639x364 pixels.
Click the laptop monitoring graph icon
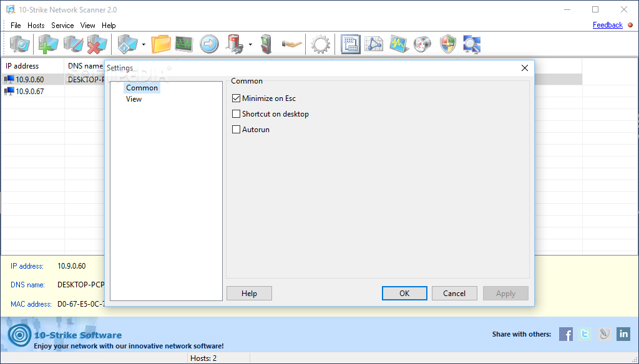pyautogui.click(x=399, y=44)
